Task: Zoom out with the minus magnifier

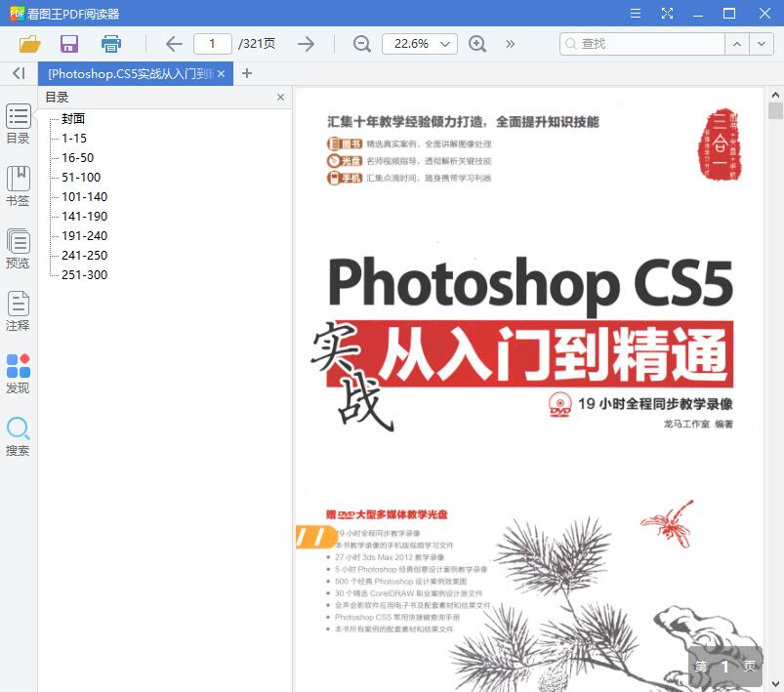Action: [361, 44]
